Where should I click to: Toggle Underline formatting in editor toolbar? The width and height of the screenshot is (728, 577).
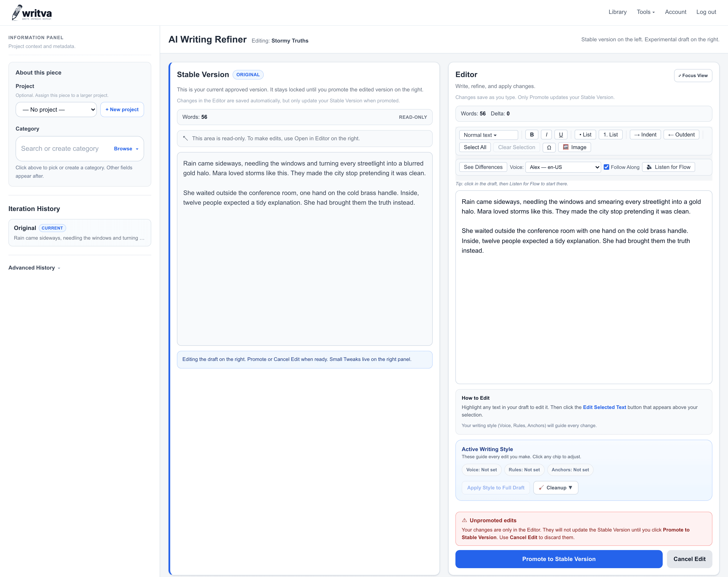pos(561,135)
